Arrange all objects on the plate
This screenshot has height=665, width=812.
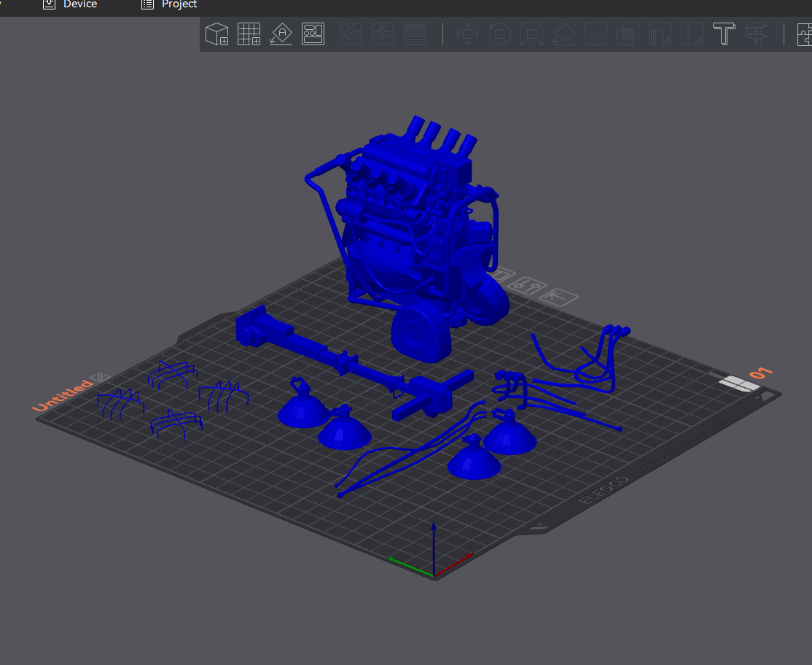[x=313, y=34]
